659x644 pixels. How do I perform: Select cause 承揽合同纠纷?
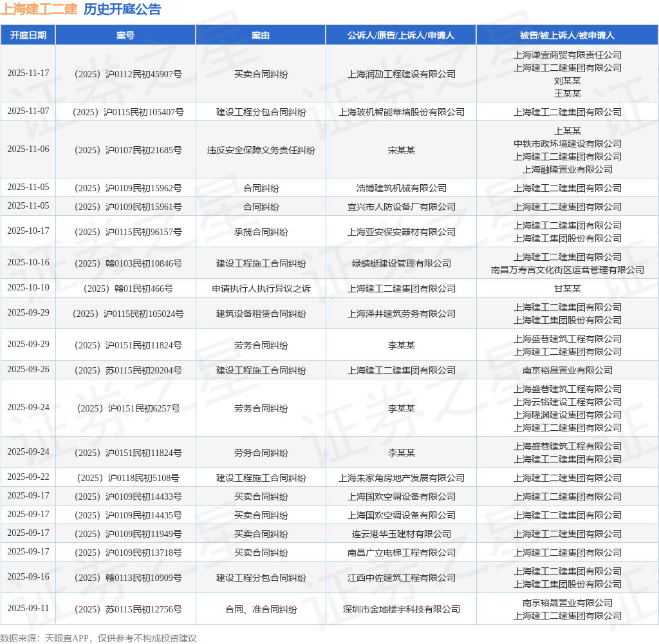[261, 232]
